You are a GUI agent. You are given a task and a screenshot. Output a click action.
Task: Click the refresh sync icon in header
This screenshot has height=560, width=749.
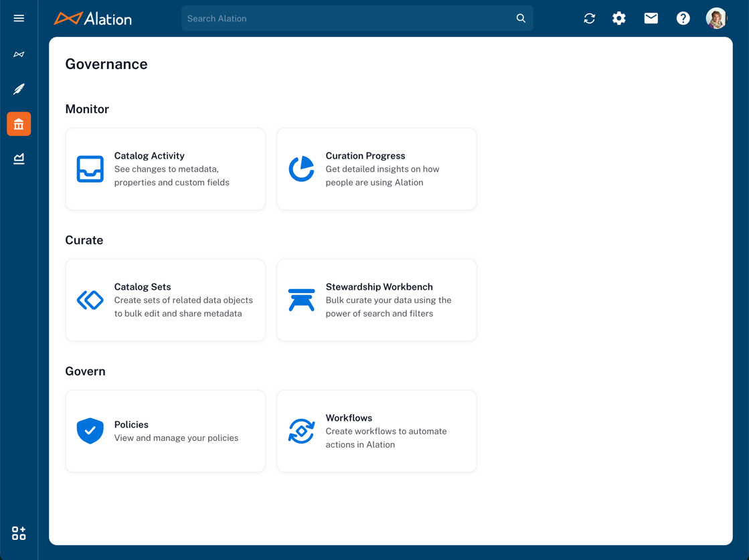(x=590, y=18)
